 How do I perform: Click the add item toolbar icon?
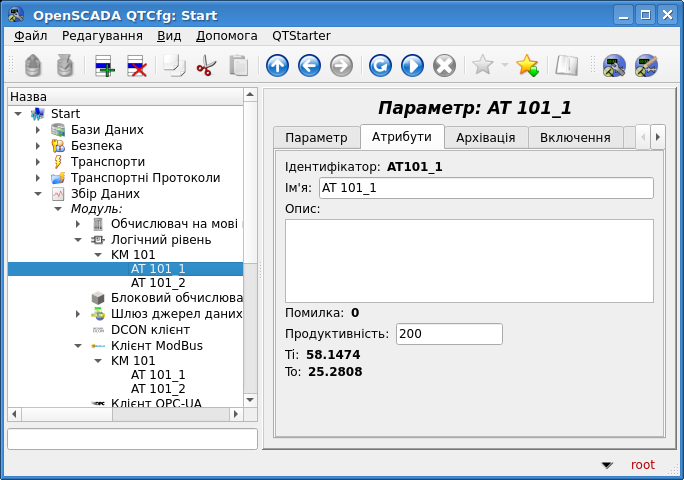point(104,66)
